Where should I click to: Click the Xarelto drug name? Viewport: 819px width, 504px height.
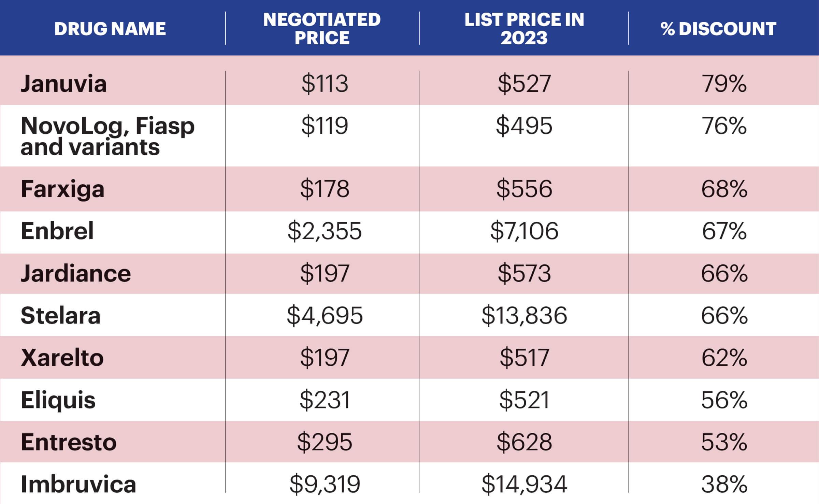tap(62, 358)
